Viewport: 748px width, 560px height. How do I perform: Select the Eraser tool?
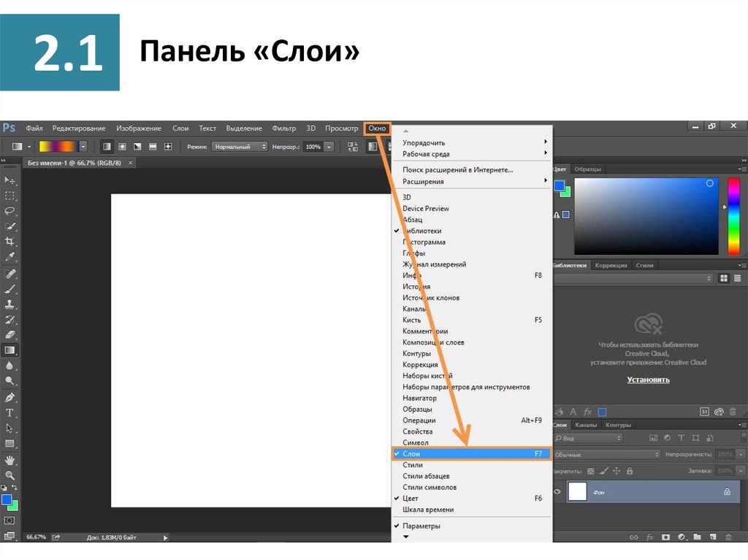pyautogui.click(x=10, y=334)
